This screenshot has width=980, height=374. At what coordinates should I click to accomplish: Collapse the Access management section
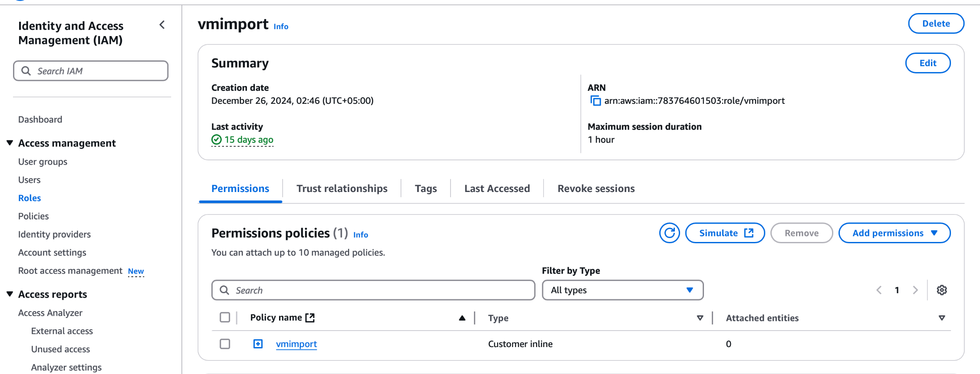10,143
